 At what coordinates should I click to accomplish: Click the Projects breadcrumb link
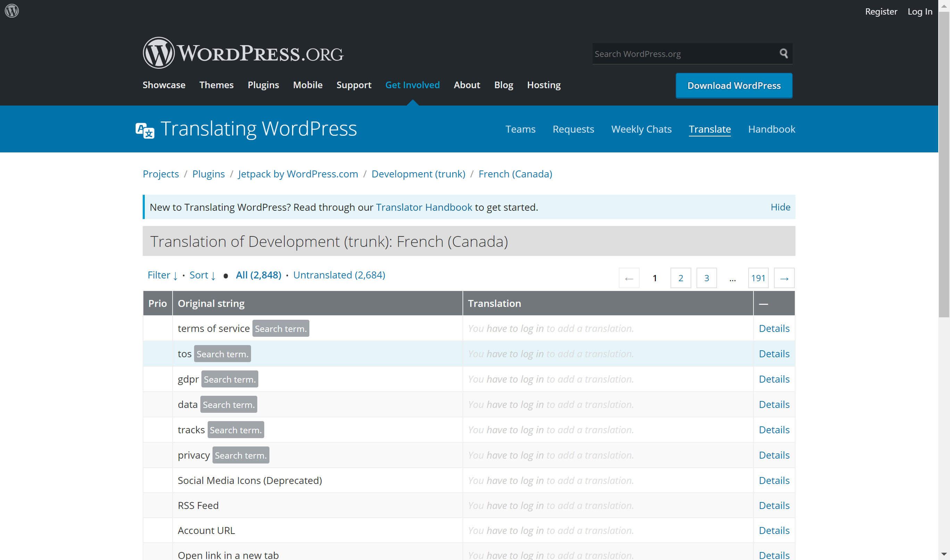161,174
